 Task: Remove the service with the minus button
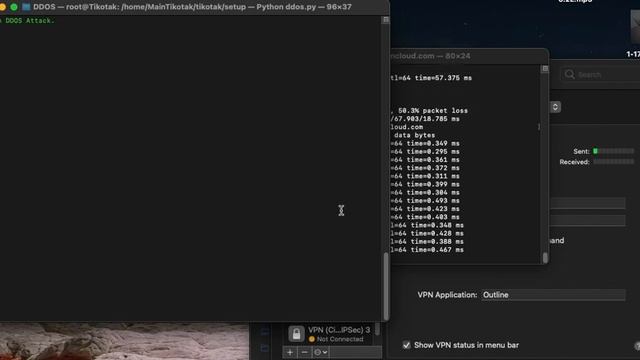[304, 352]
